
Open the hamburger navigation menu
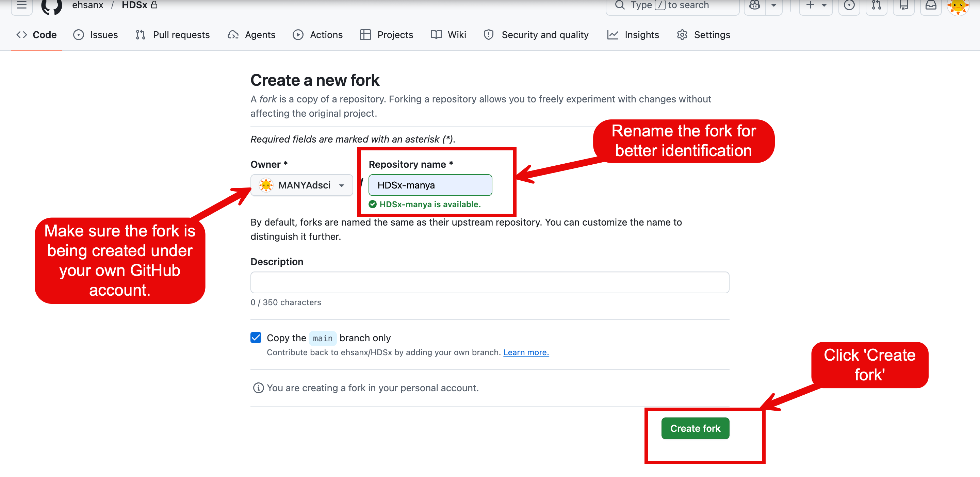[x=22, y=5]
